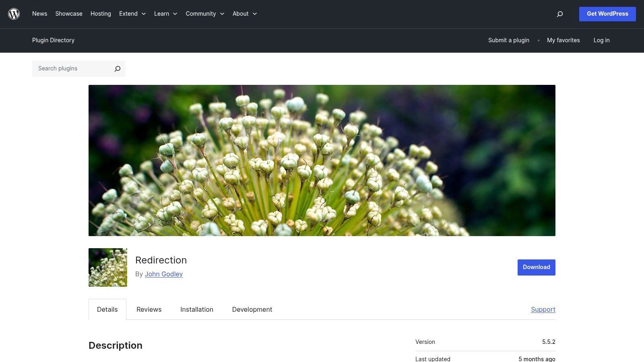
Task: Expand the About dropdown menu
Action: pos(244,14)
